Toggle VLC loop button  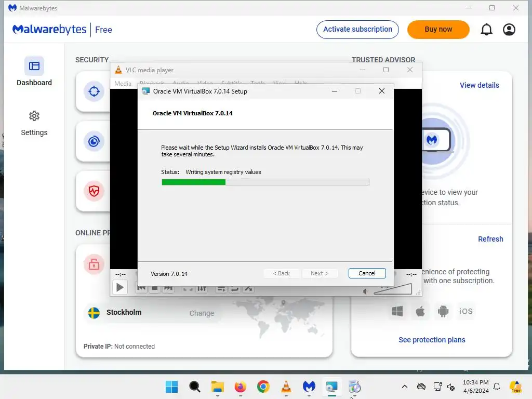pos(235,289)
